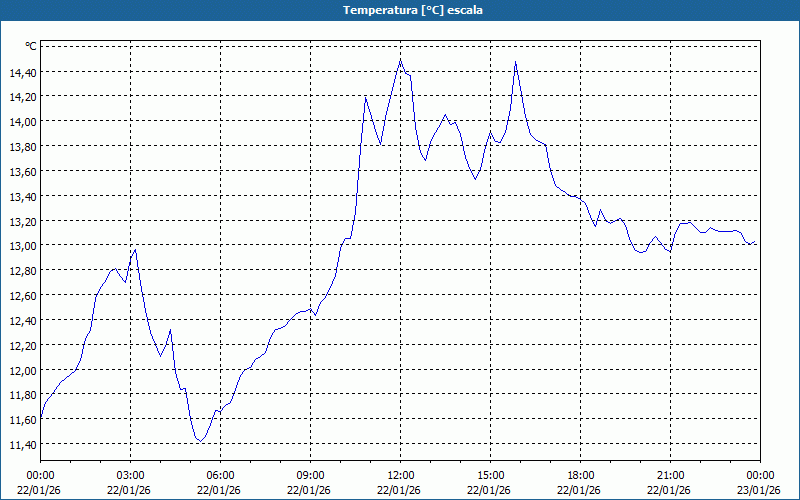The width and height of the screenshot is (800, 500).
Task: Click the 21:00 time label on the x-axis
Action: coord(670,475)
